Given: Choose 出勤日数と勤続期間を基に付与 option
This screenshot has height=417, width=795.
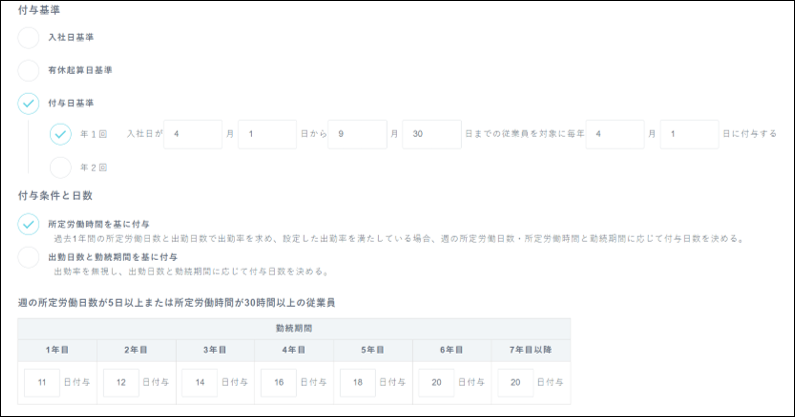Looking at the screenshot, I should 29,257.
